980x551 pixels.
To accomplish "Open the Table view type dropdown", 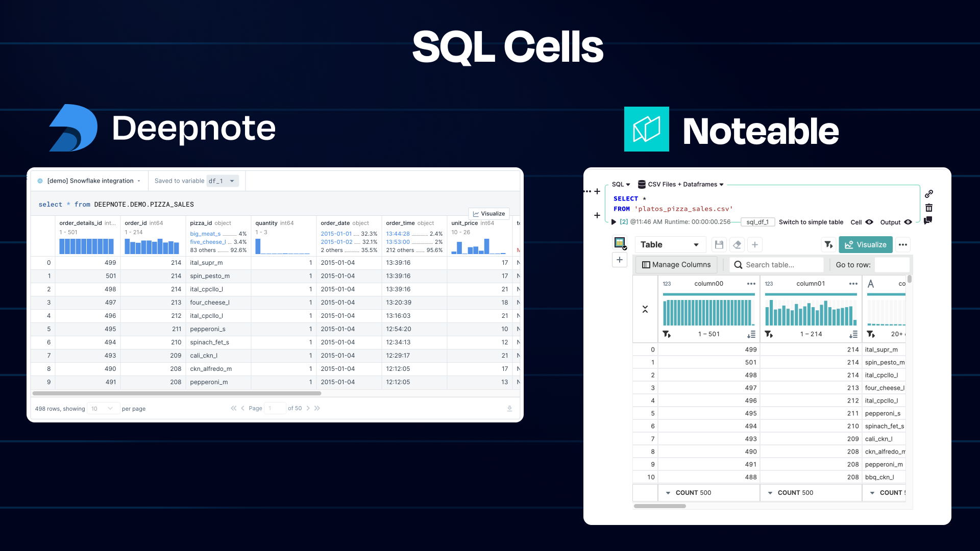I will (670, 244).
